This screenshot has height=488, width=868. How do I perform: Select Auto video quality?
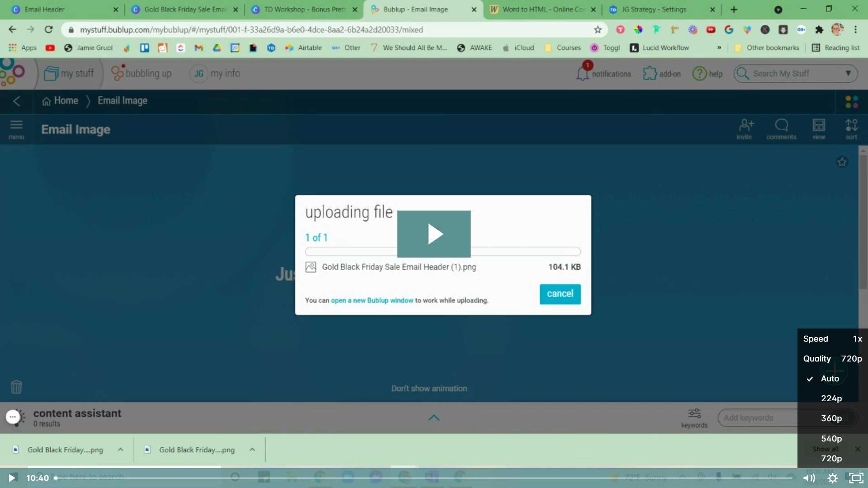(x=830, y=379)
